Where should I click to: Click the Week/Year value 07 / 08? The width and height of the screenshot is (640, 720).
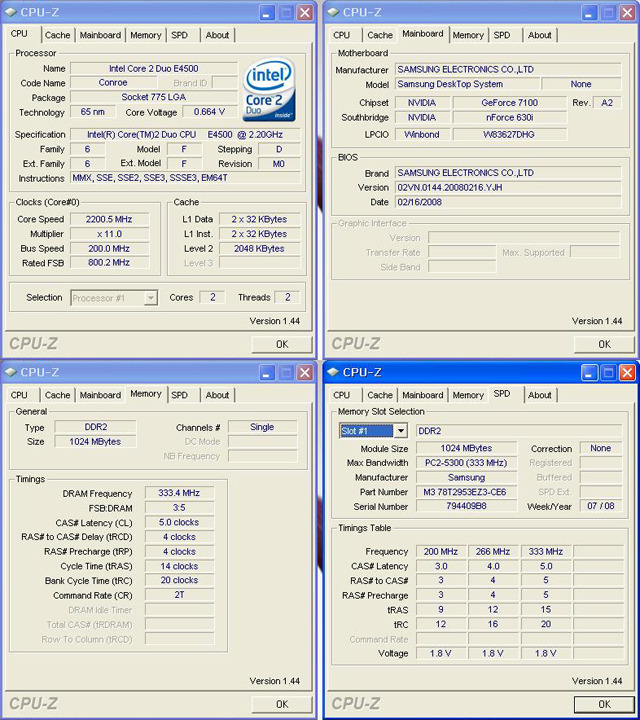coord(601,506)
